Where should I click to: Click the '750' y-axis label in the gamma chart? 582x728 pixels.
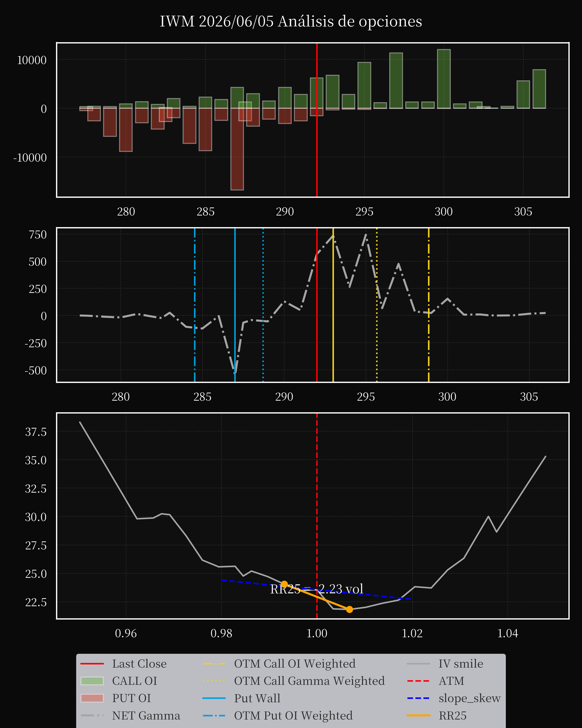point(38,235)
